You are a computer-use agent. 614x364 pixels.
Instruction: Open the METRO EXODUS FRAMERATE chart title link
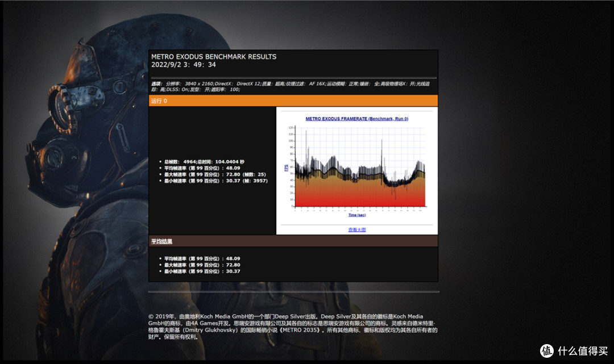click(356, 119)
